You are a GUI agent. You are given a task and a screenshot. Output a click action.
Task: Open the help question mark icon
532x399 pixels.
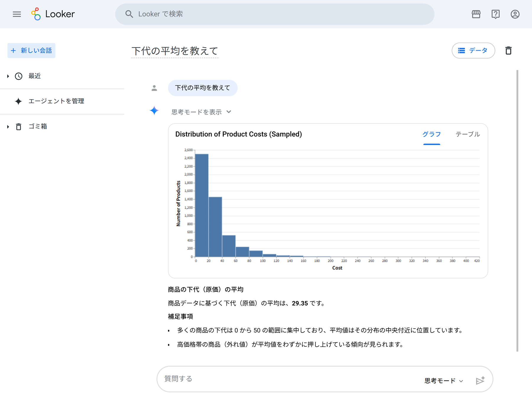coord(495,14)
